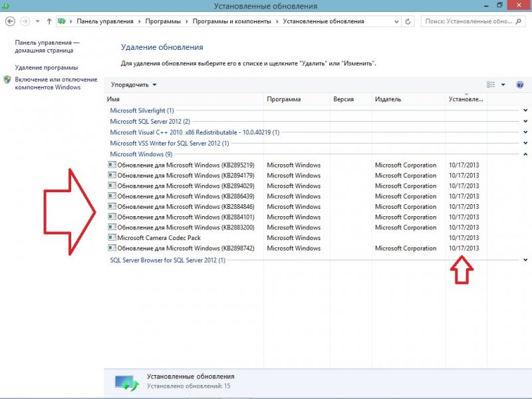This screenshot has width=532, height=399.
Task: Expand the Microsoft SQL Server 2012 (2) chevron
Action: point(525,121)
